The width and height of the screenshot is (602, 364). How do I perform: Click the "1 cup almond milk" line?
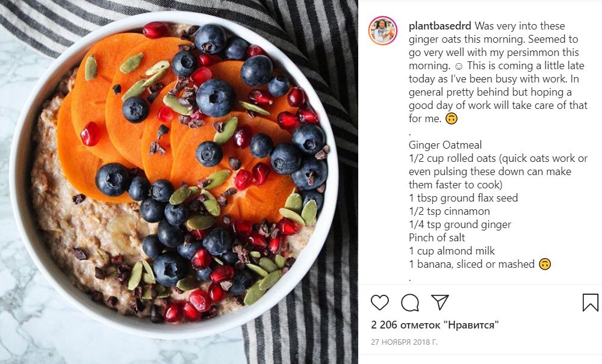click(x=452, y=251)
